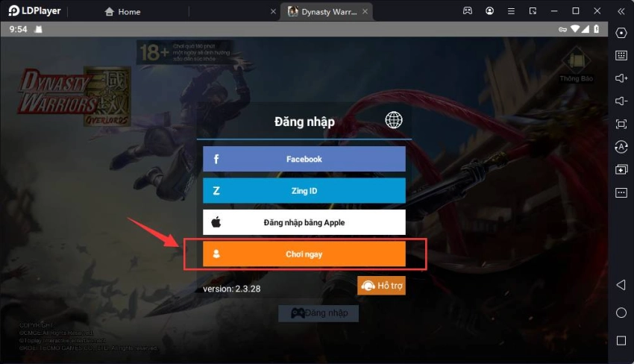The image size is (634, 364).
Task: Open multi-instance add window icon
Action: click(x=621, y=169)
